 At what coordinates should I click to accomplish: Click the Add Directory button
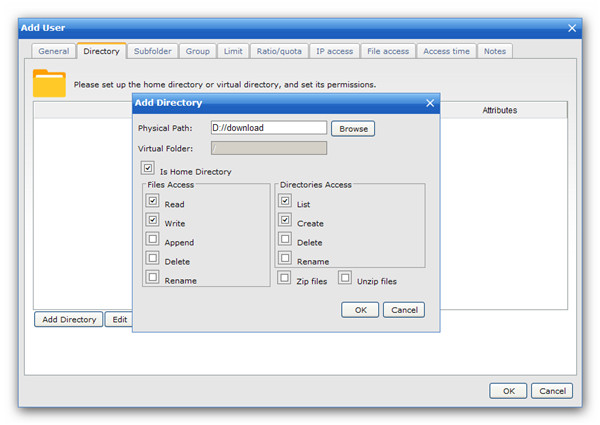[69, 320]
